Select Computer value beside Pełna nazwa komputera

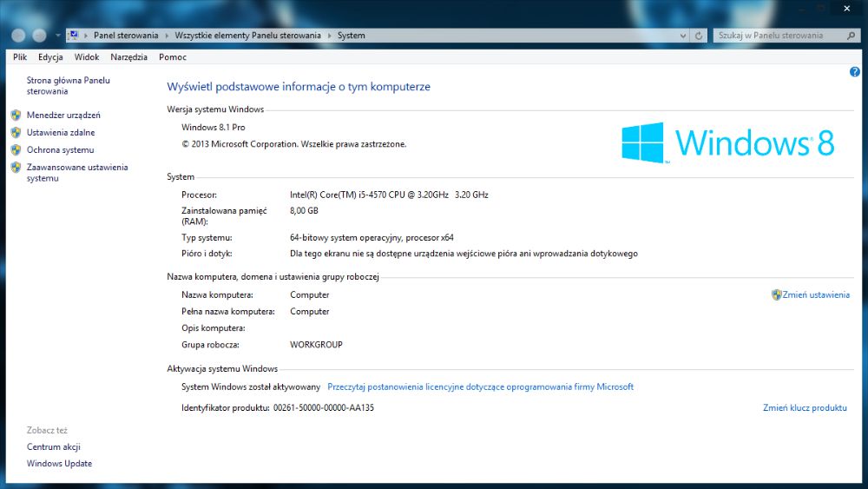click(310, 311)
